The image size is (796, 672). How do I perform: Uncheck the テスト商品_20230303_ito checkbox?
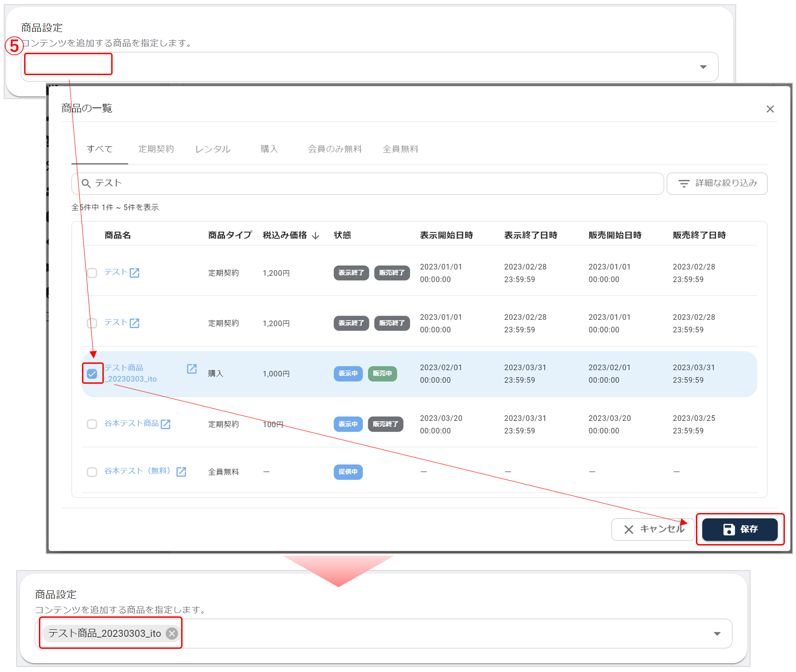(92, 374)
